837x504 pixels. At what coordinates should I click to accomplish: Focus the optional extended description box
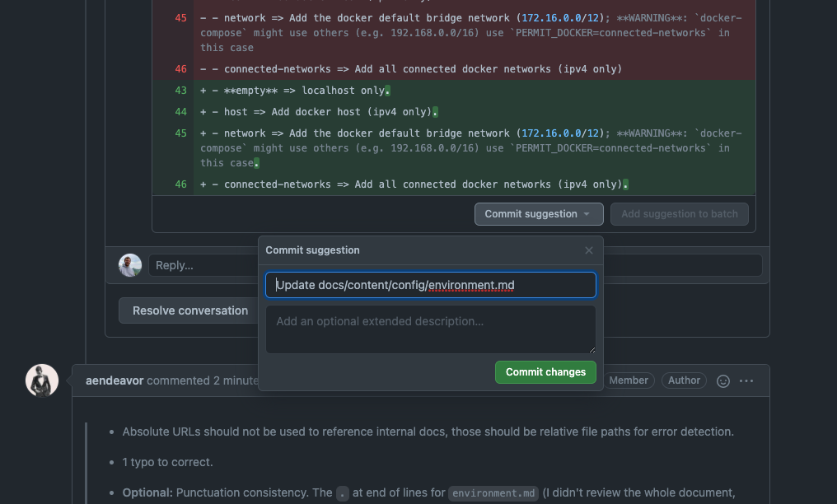(x=430, y=329)
